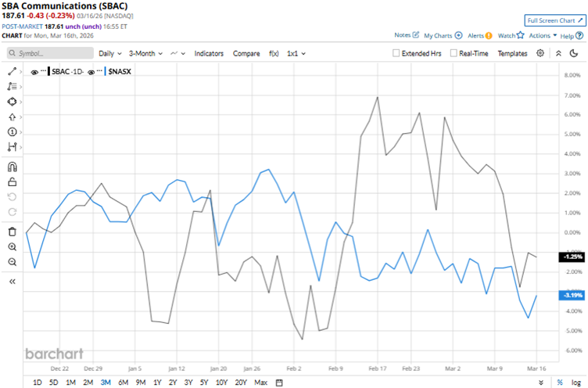
Task: Expand the bottom panel double chevron
Action: pos(541,382)
